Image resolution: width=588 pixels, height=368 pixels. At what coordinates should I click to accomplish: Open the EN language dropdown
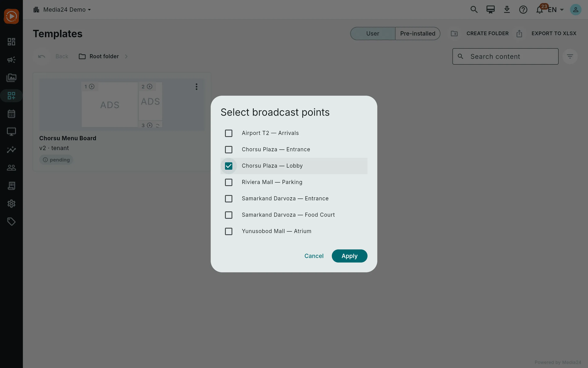(556, 10)
